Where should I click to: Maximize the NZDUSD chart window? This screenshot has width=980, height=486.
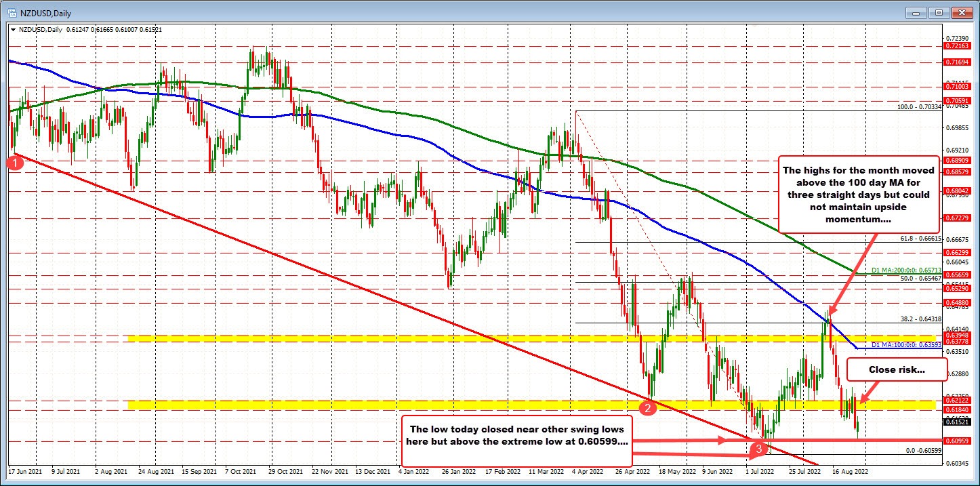(940, 12)
